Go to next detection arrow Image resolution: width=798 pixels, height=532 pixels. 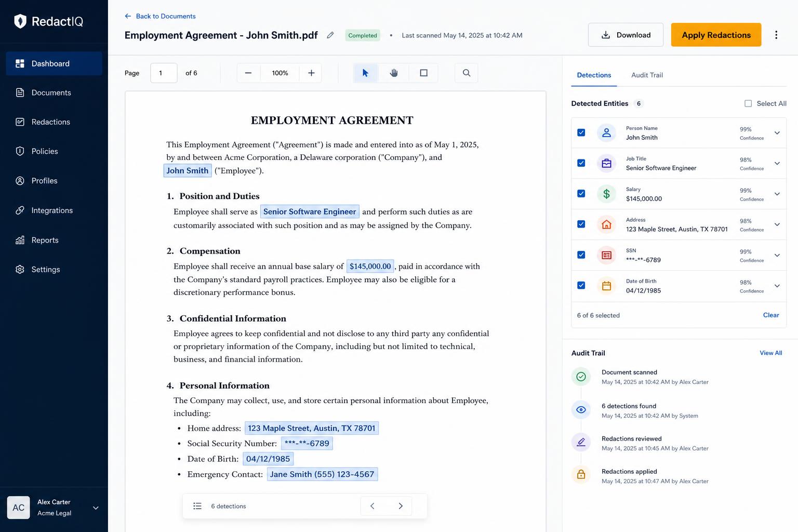tap(401, 506)
